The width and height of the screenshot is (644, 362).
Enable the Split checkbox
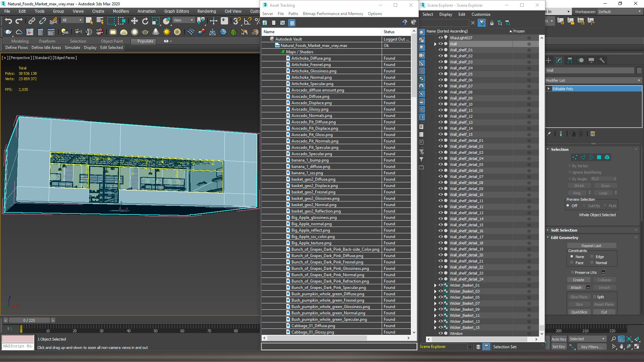595,297
